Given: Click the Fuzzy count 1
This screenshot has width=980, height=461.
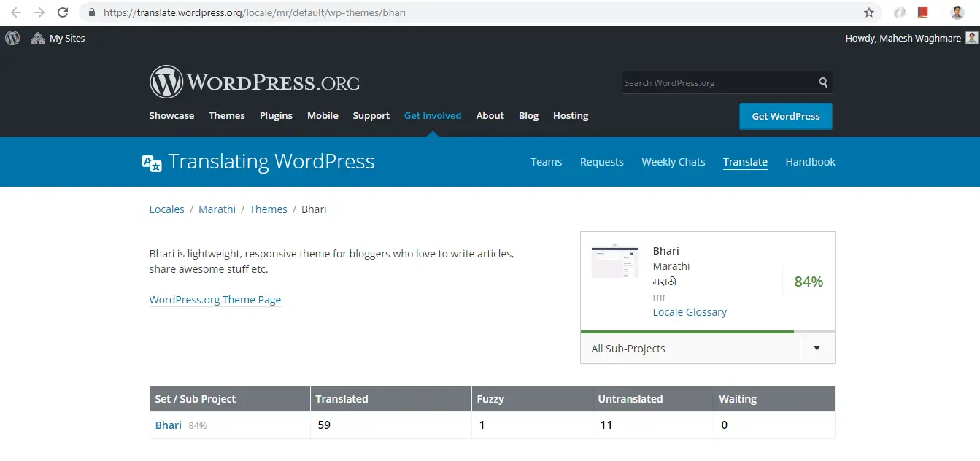Looking at the screenshot, I should 482,425.
